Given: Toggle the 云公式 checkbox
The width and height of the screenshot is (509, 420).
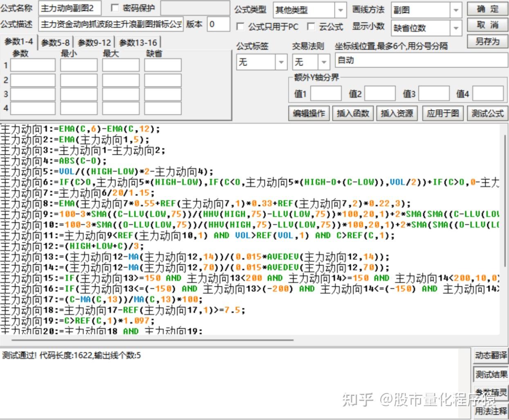Looking at the screenshot, I should 311,27.
